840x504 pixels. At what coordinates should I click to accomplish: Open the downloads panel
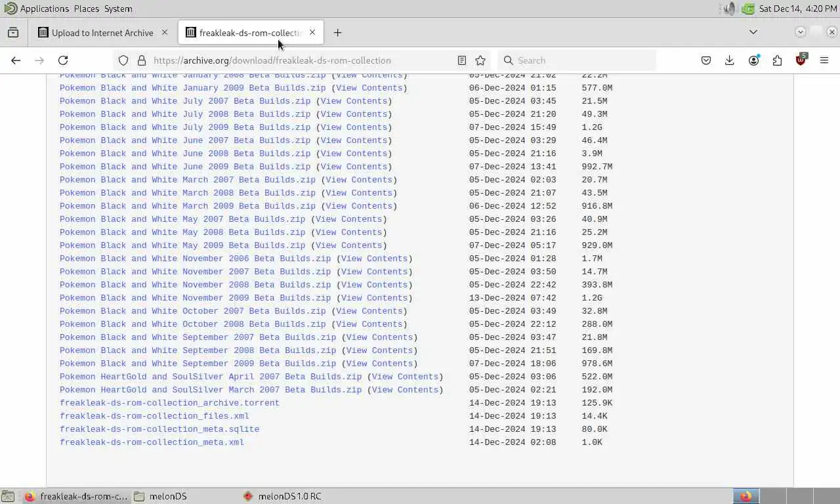click(x=730, y=60)
